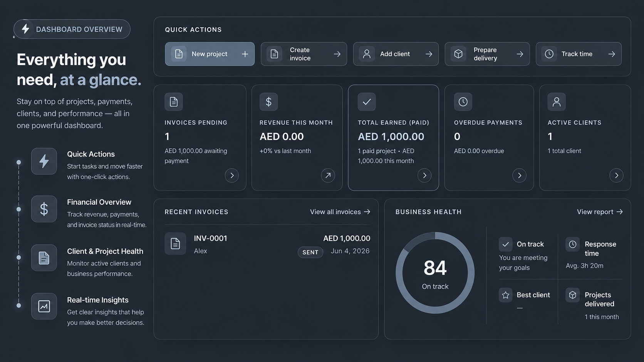Click the invoice date Jun 4, 2026
The width and height of the screenshot is (644, 362).
pyautogui.click(x=350, y=251)
